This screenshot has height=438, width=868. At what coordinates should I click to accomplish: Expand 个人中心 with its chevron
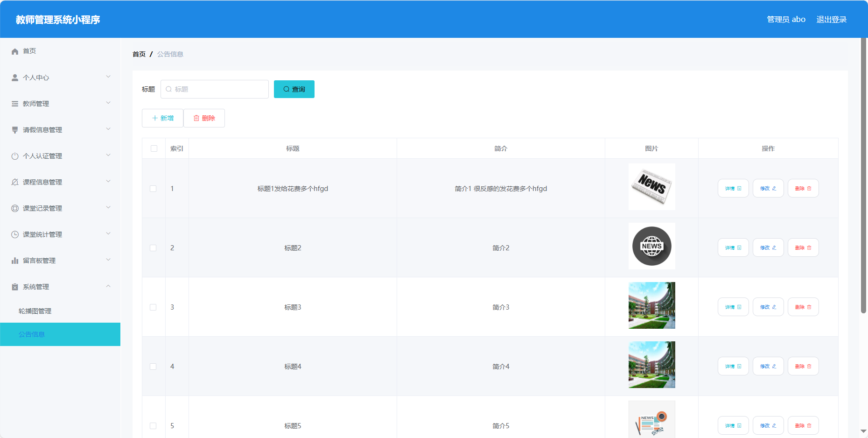click(x=108, y=77)
